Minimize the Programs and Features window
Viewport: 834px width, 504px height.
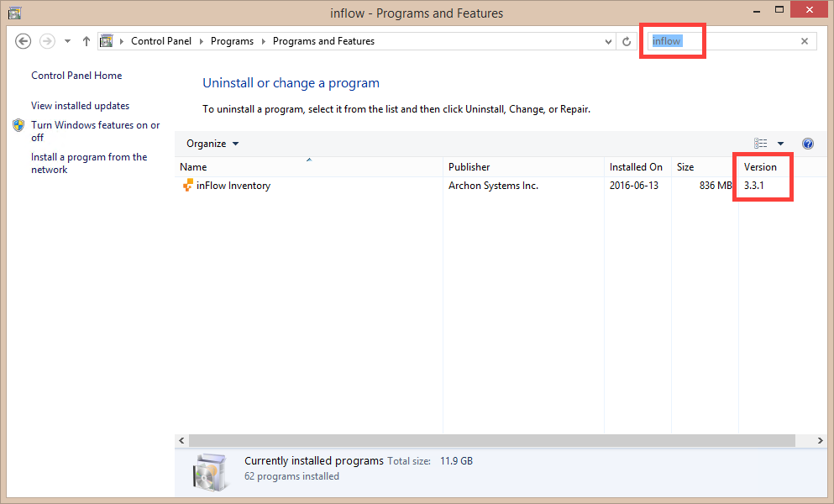[x=757, y=11]
